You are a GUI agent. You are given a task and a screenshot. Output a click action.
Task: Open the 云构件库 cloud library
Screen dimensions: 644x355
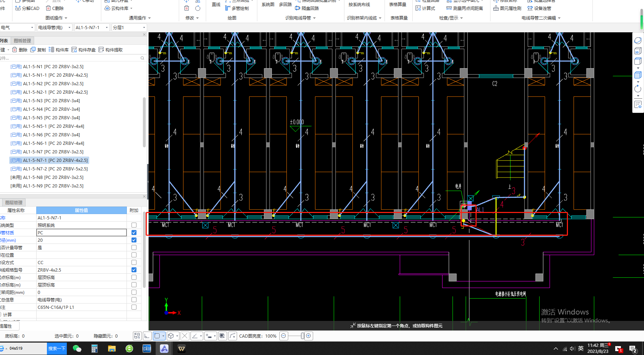tap(119, 8)
